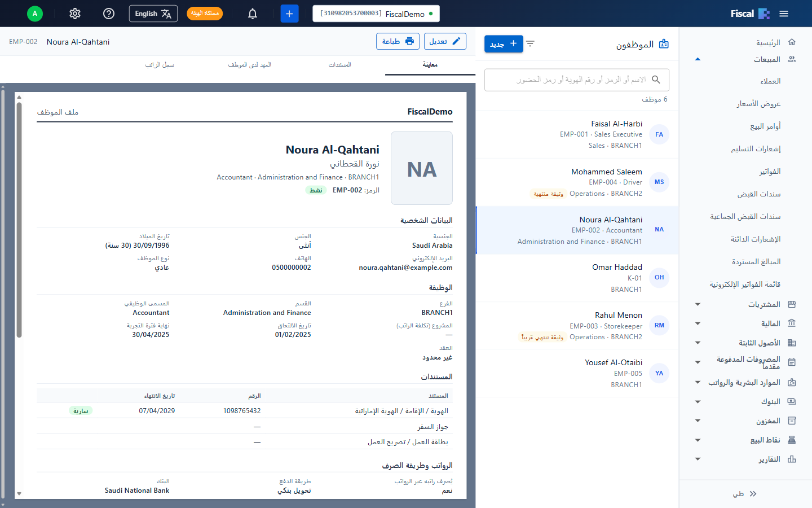
Task: Click the green user avatar A
Action: click(35, 14)
